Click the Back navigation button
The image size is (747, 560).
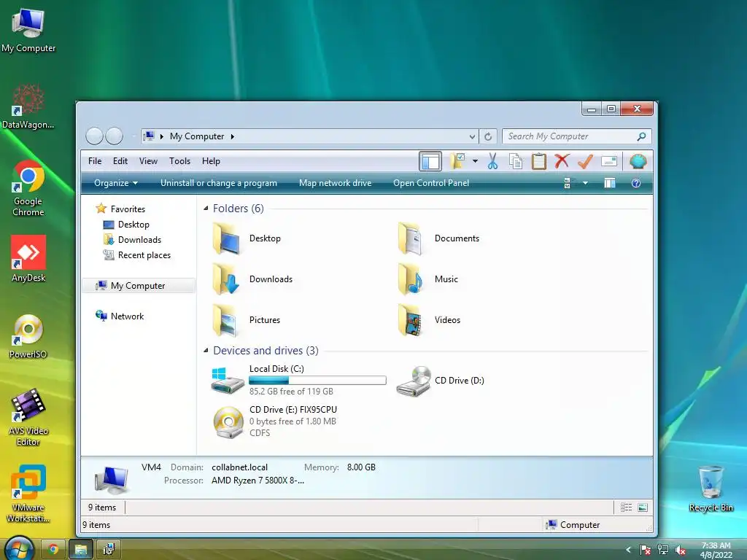coord(94,136)
